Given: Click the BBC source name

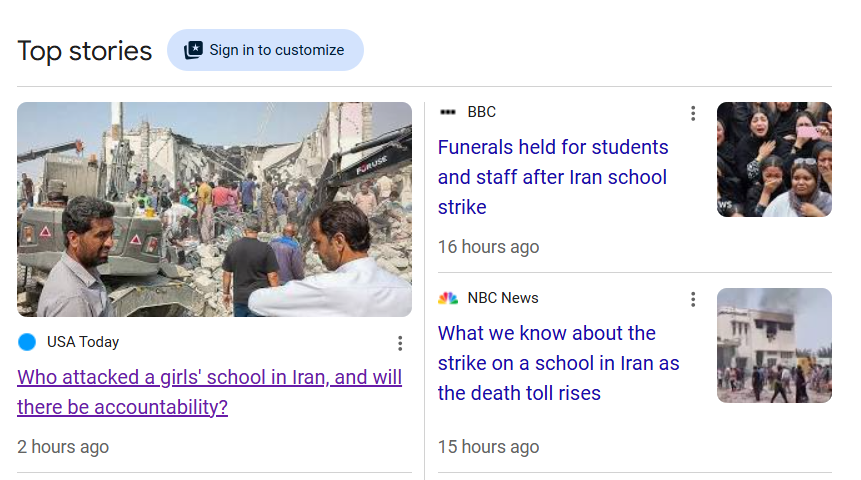Looking at the screenshot, I should point(482,112).
